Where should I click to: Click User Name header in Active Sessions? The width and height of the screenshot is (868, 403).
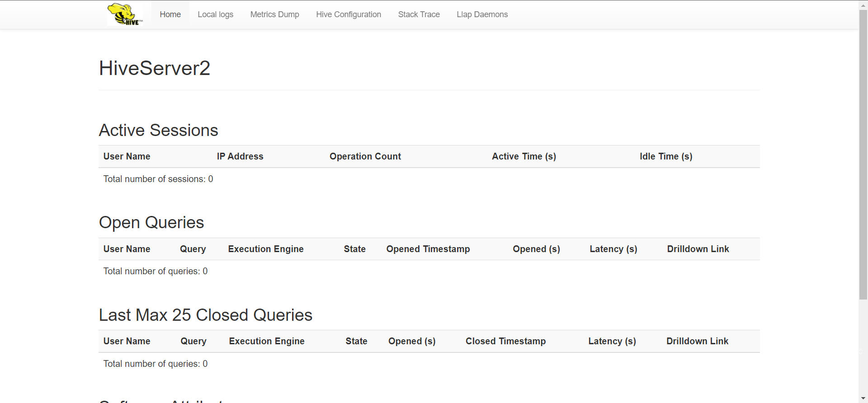point(127,156)
